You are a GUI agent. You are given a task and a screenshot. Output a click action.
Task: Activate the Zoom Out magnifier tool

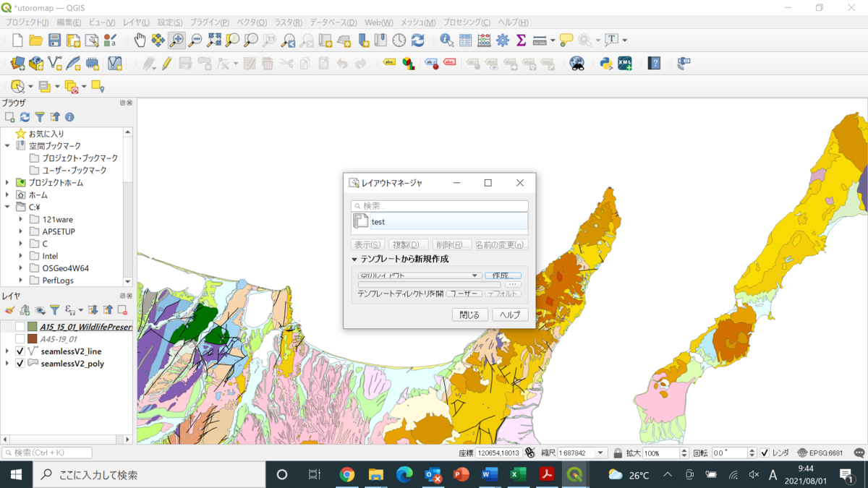pyautogui.click(x=195, y=40)
